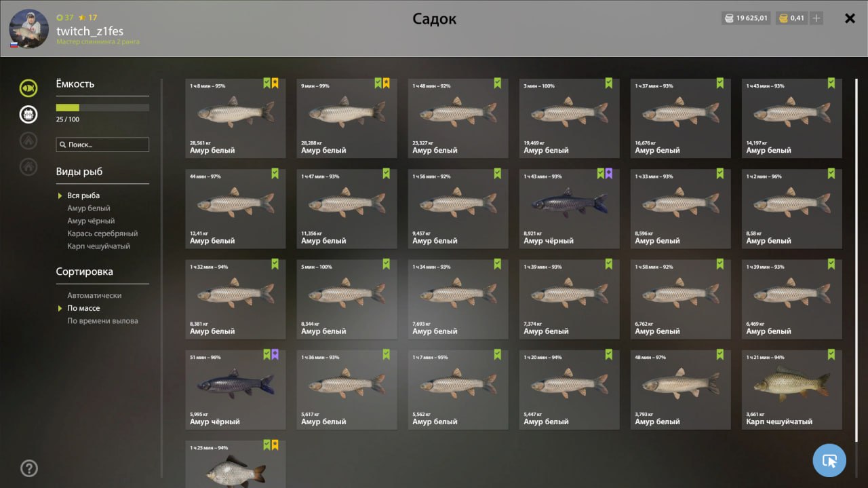Add gold coins with plus button

pyautogui.click(x=816, y=18)
